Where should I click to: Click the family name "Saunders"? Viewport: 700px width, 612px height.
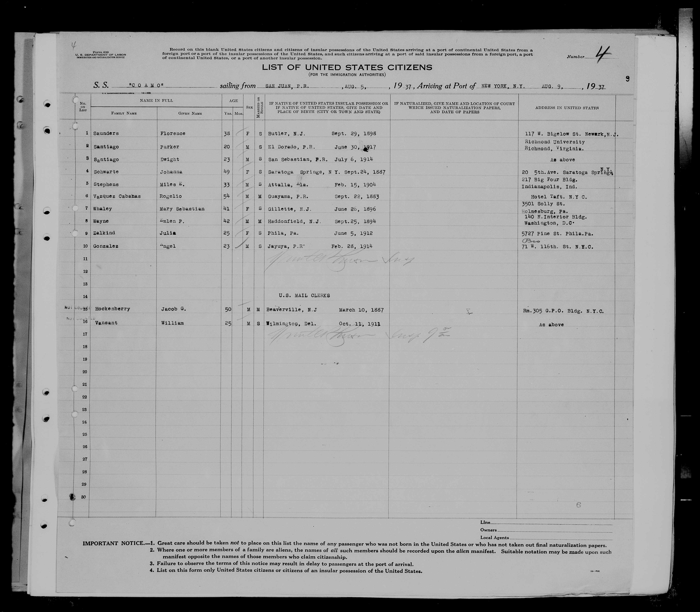pyautogui.click(x=106, y=133)
